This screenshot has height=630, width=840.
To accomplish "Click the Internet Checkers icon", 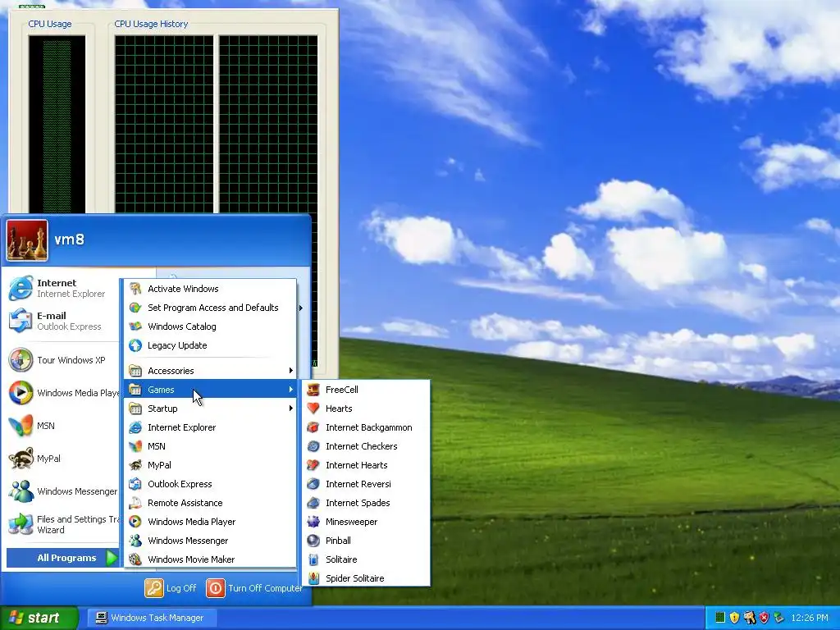I will [313, 446].
